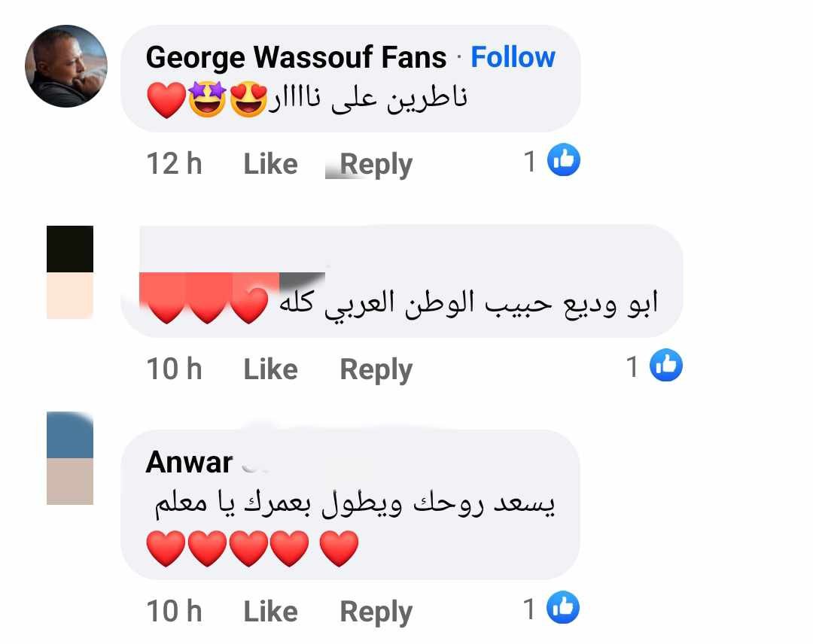Click the middle comment's 10 h timestamp
The image size is (813, 644).
tap(174, 369)
